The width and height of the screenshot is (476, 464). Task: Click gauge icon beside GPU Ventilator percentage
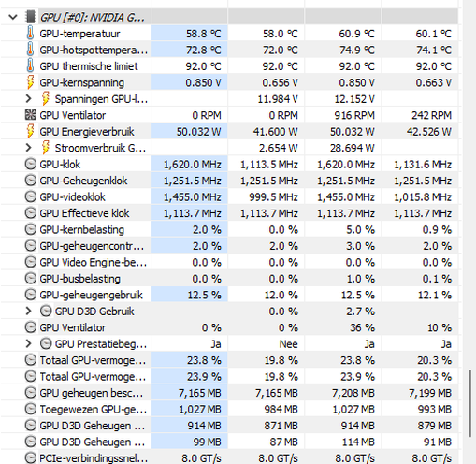(x=30, y=327)
